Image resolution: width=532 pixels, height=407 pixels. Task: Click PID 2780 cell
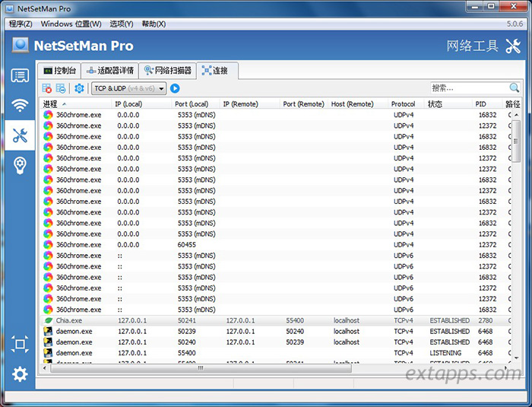click(485, 320)
